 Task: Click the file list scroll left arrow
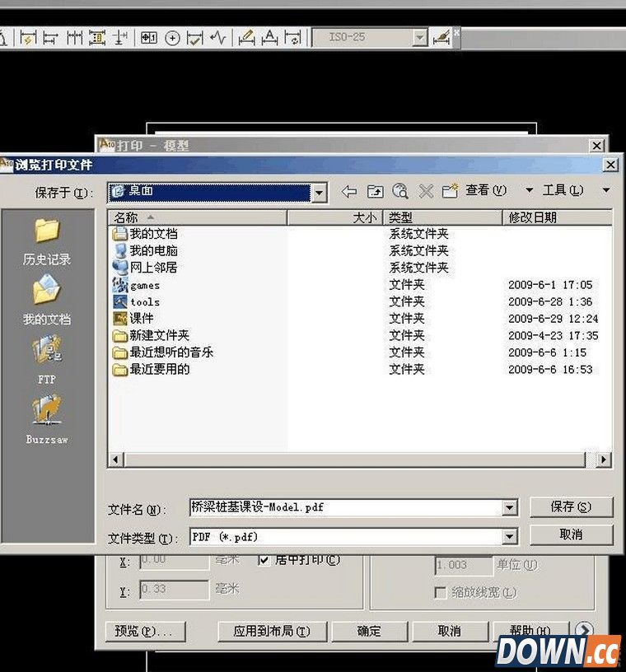click(116, 460)
